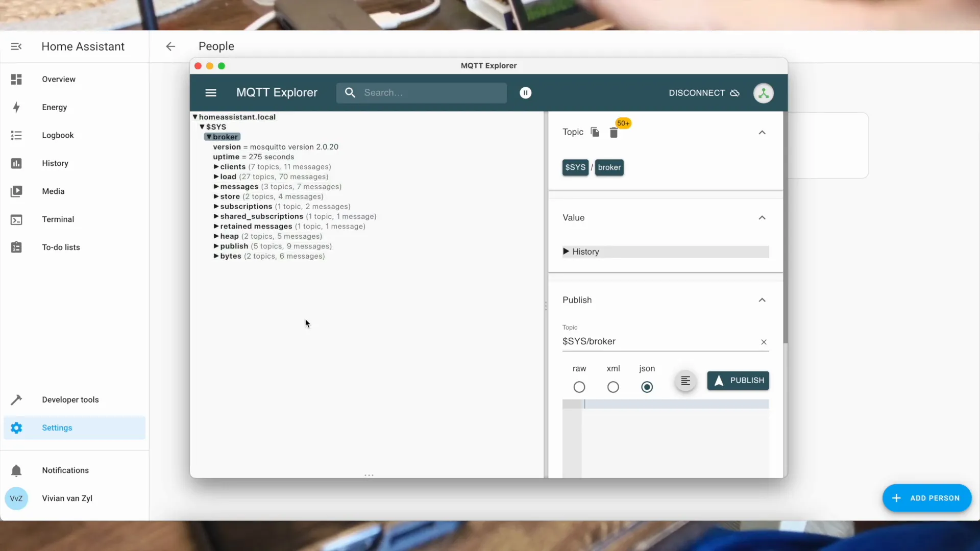Viewport: 980px width, 551px height.
Task: Pause updates with the pause button
Action: [525, 93]
